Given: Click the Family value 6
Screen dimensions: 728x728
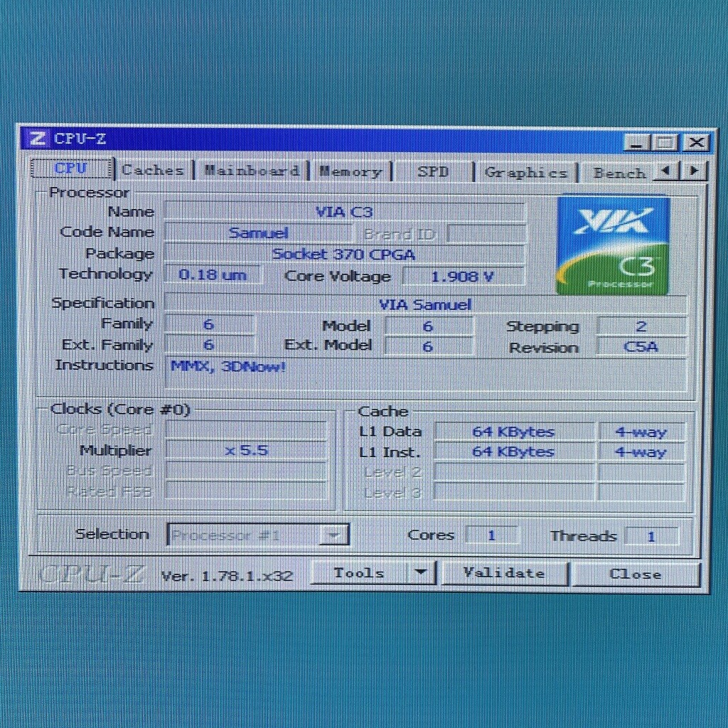Looking at the screenshot, I should (209, 324).
